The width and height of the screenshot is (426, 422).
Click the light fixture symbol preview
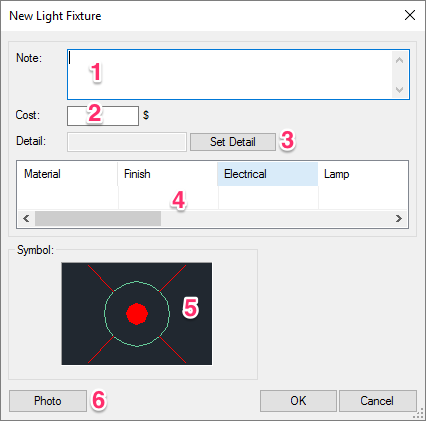click(137, 314)
